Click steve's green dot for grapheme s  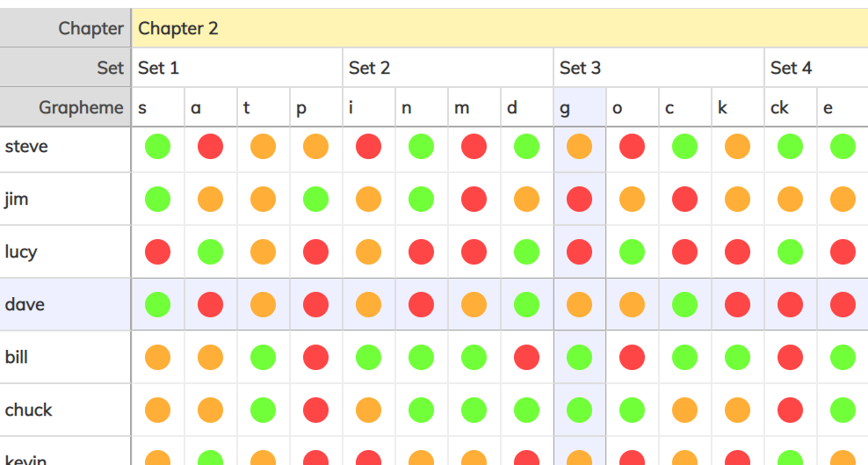point(158,147)
